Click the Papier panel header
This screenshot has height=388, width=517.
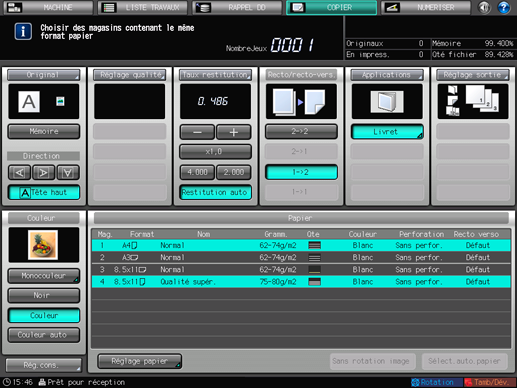301,218
